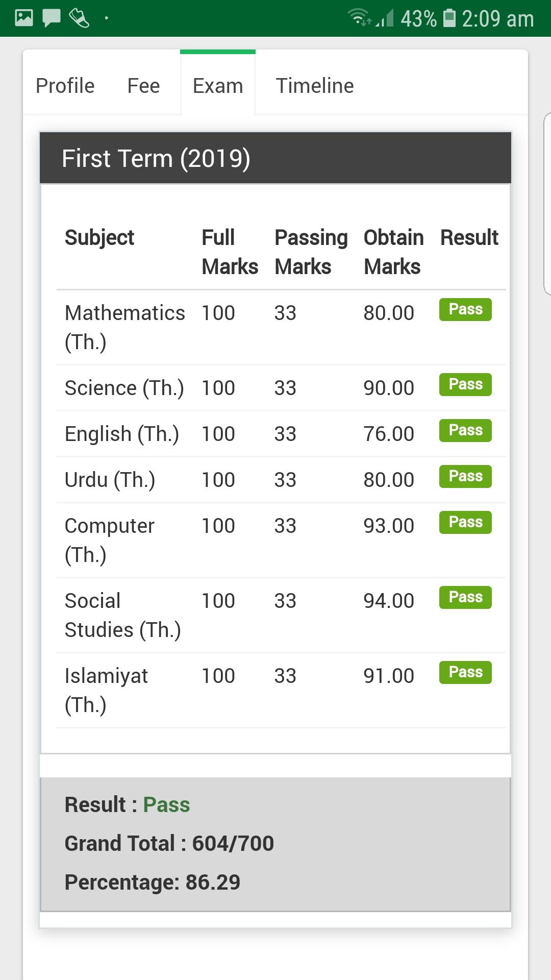Tap the gallery image notification icon
551x980 pixels.
point(24,18)
